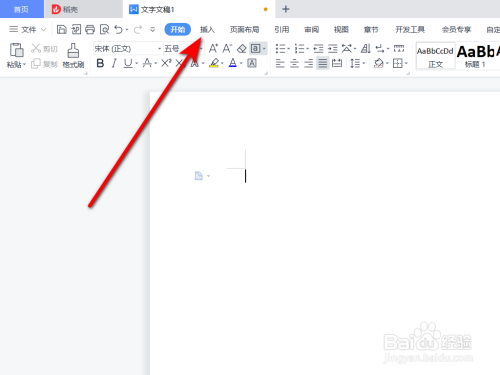
Task: Add a new document tab
Action: [286, 9]
